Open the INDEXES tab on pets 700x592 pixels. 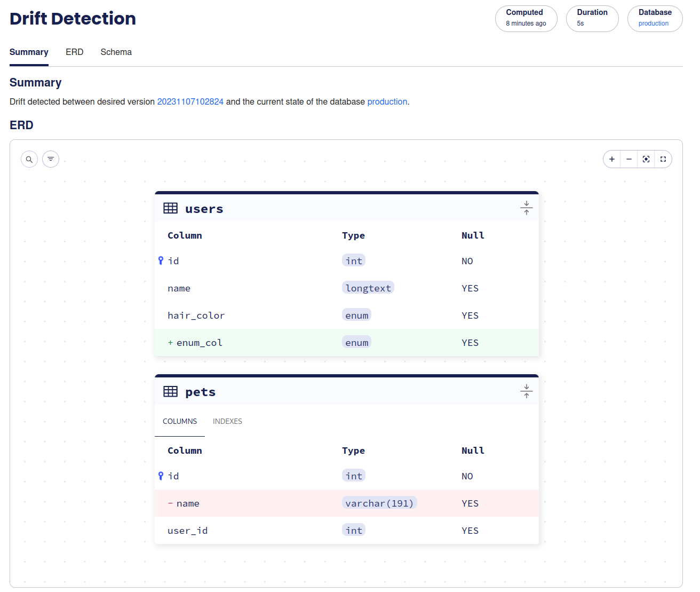227,421
